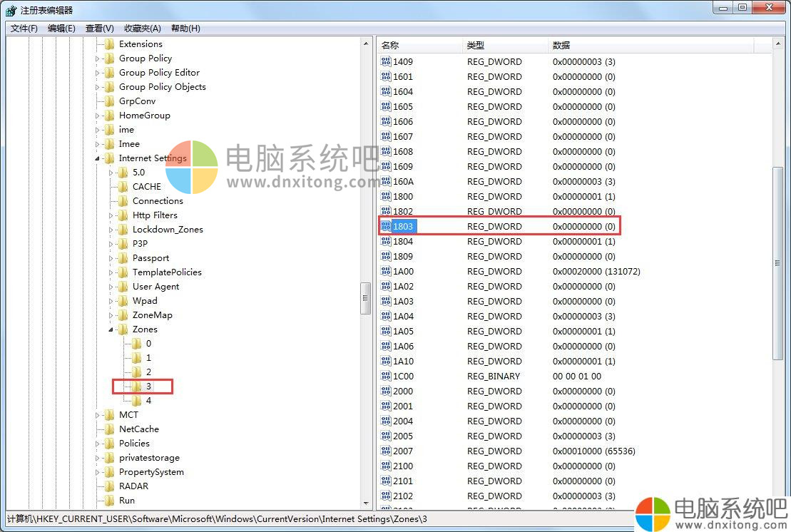Expand the 5.0 subkey

point(111,173)
